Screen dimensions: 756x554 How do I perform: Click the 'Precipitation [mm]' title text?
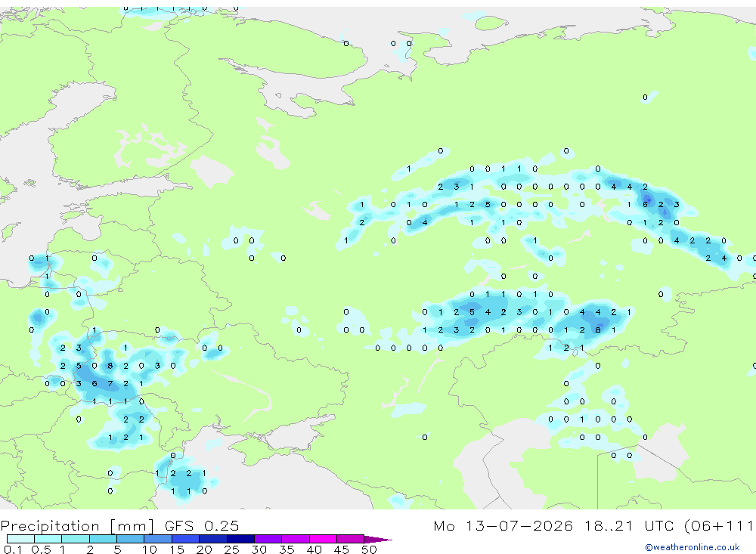tap(77, 527)
